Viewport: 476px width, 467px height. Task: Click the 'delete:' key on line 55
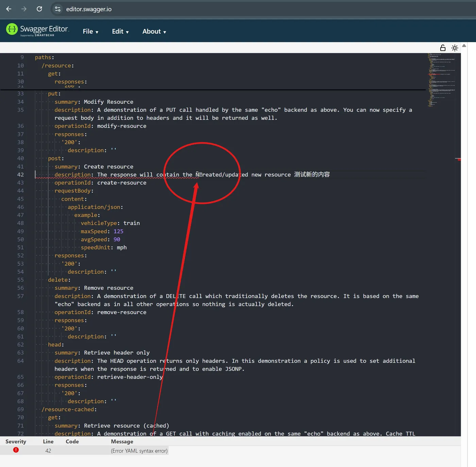[x=59, y=280]
